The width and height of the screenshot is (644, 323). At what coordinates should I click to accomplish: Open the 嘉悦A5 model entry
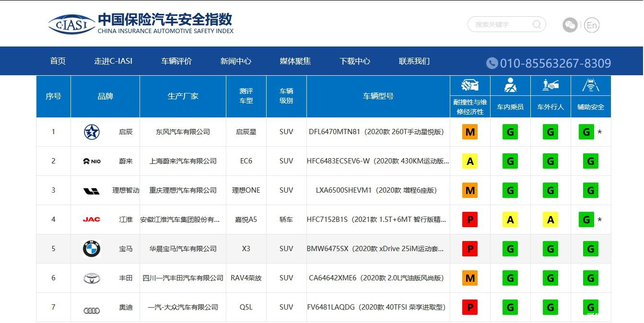pyautogui.click(x=246, y=219)
